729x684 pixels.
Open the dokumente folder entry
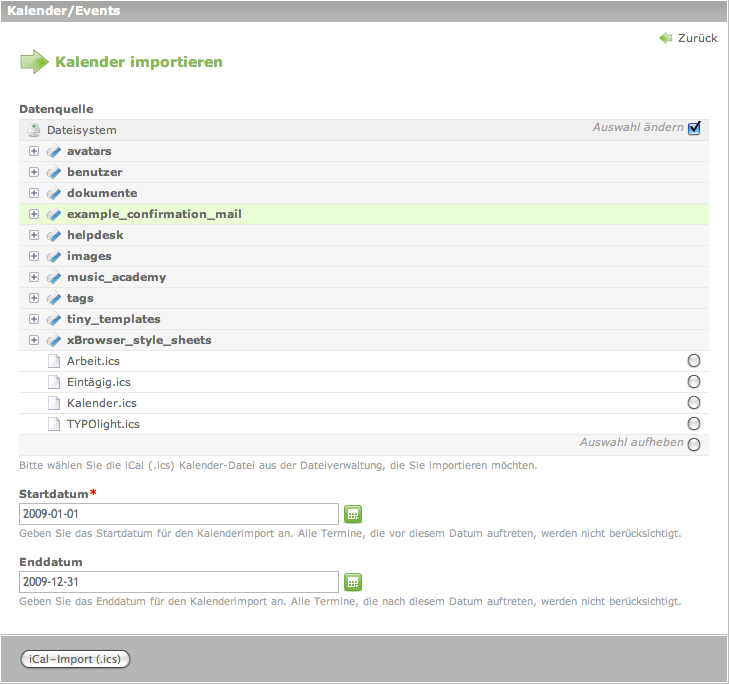(x=102, y=193)
